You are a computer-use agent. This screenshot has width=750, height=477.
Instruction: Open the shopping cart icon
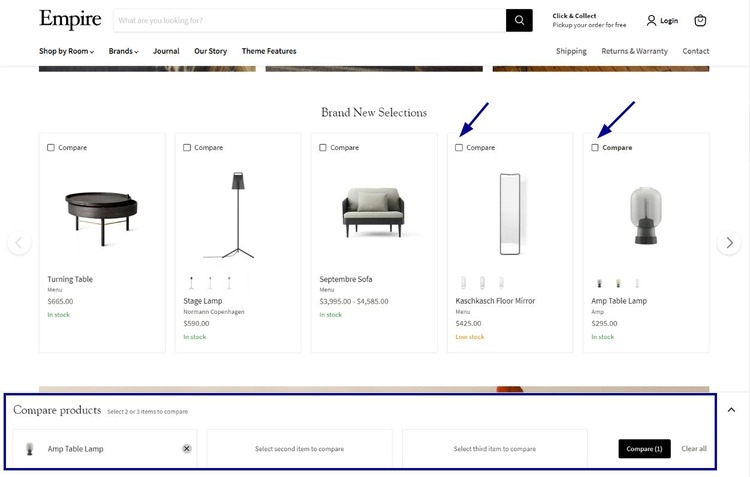tap(700, 20)
